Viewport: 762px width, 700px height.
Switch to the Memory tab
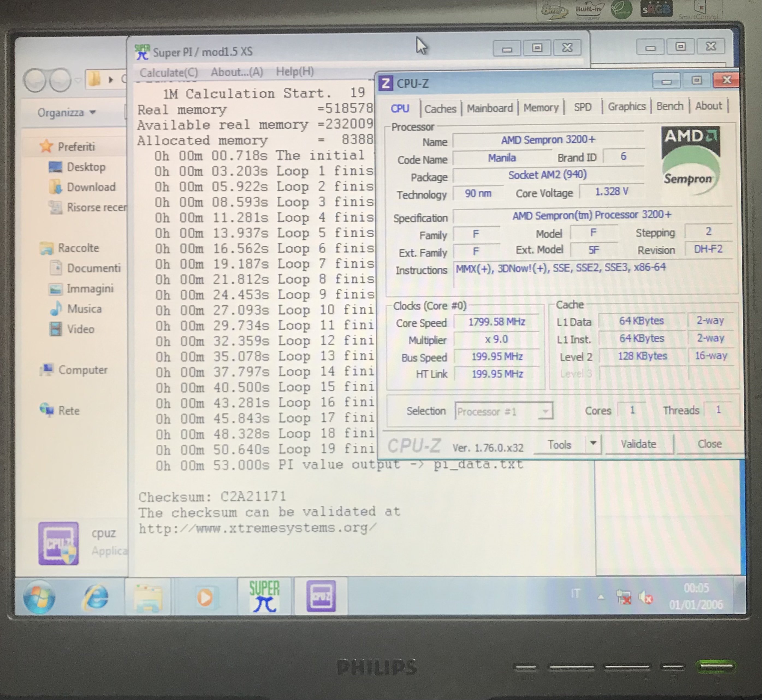(x=541, y=108)
